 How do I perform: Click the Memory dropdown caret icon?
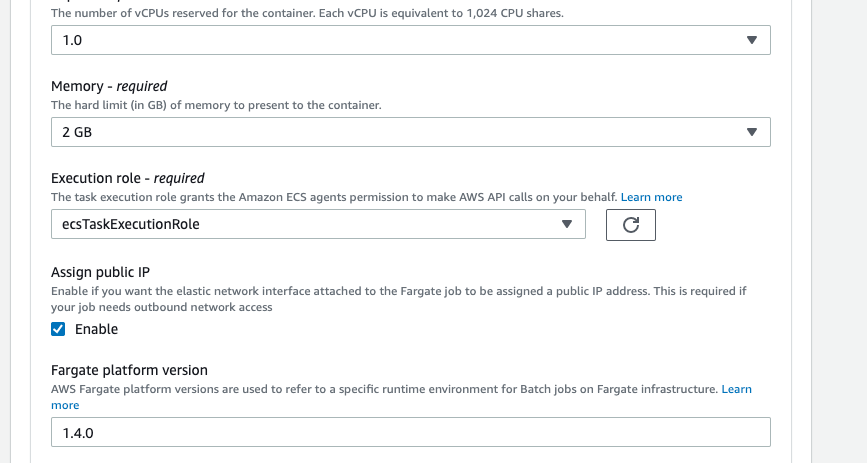(x=752, y=132)
